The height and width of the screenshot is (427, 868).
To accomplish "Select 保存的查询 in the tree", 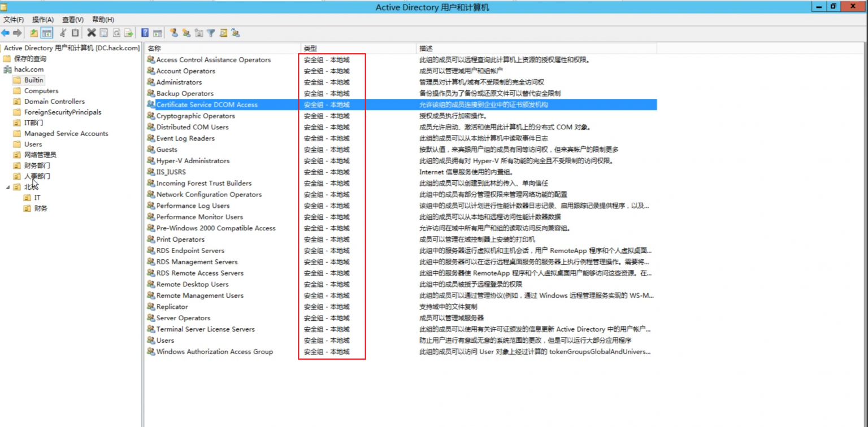I will click(x=30, y=58).
